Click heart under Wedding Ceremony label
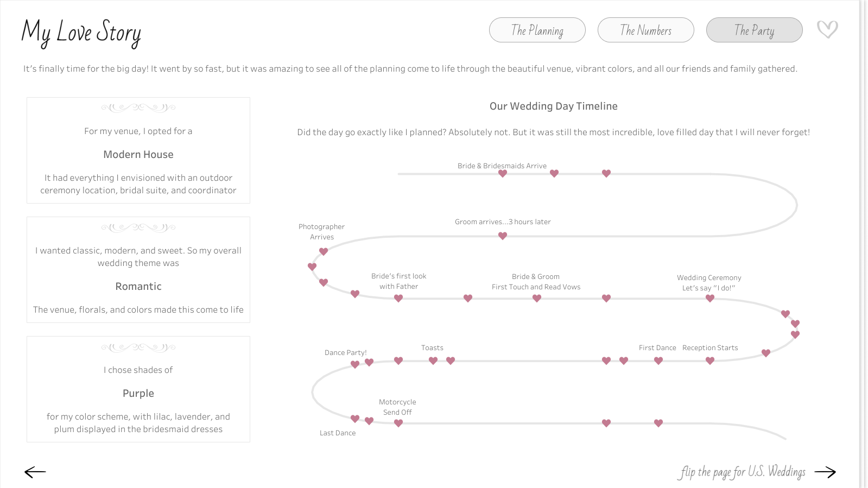This screenshot has height=488, width=868. coord(710,298)
